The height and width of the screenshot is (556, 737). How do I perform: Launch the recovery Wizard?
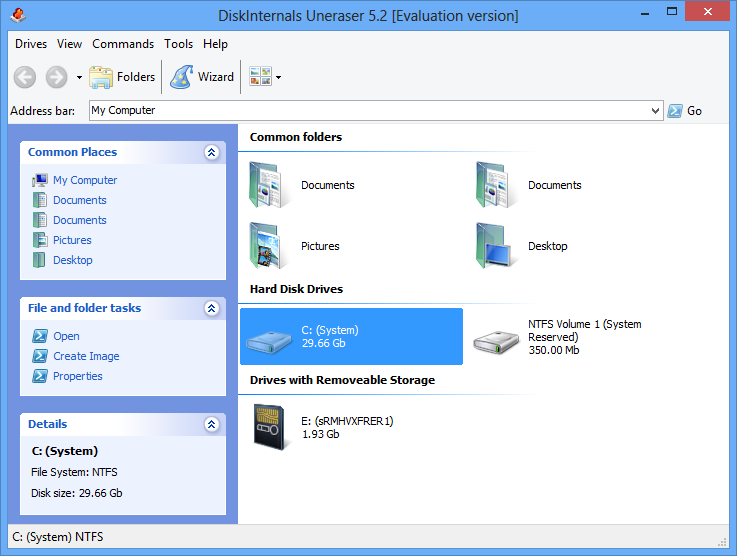point(202,77)
